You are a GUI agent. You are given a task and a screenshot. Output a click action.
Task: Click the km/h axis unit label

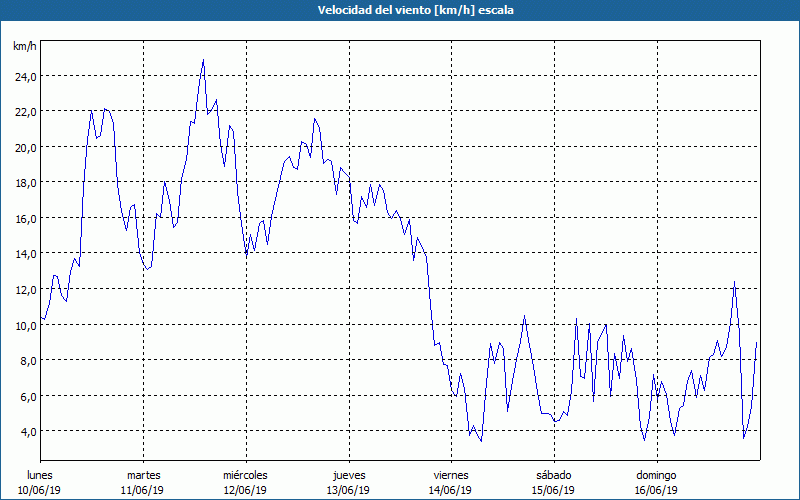click(24, 46)
